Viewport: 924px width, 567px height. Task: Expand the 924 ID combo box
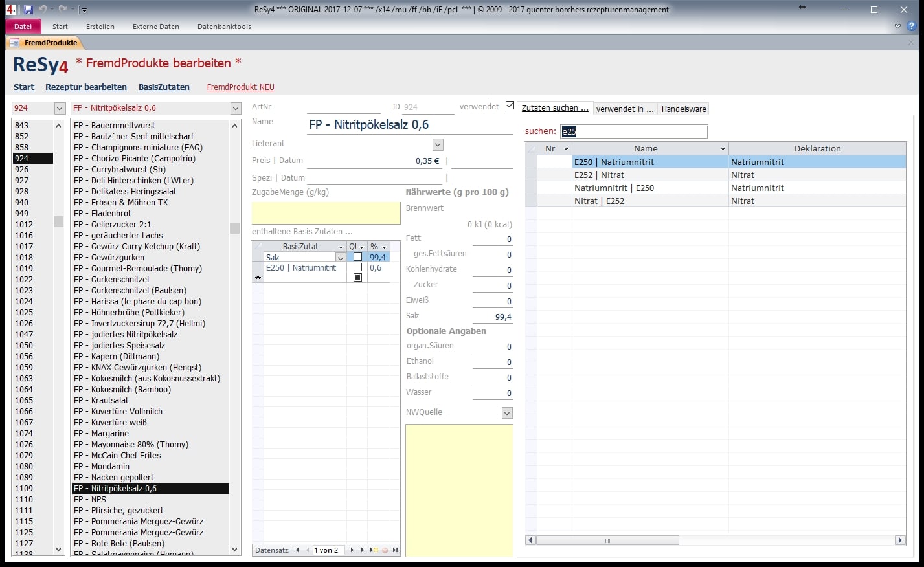tap(60, 108)
